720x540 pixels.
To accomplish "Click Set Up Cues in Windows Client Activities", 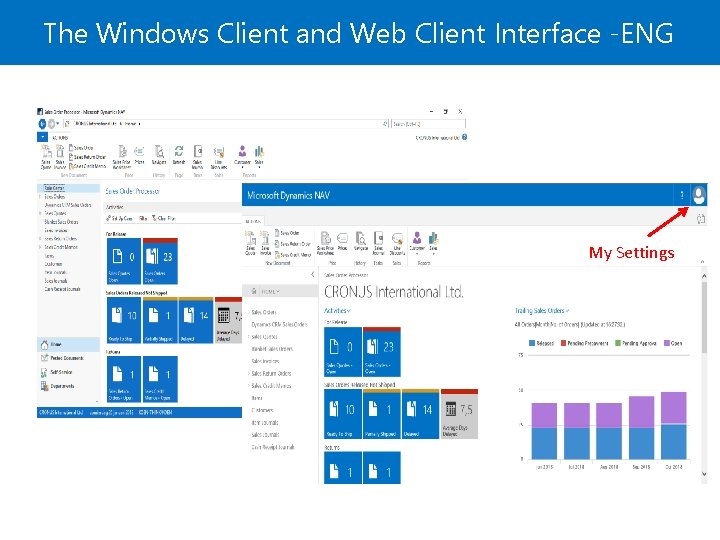I will click(x=119, y=219).
